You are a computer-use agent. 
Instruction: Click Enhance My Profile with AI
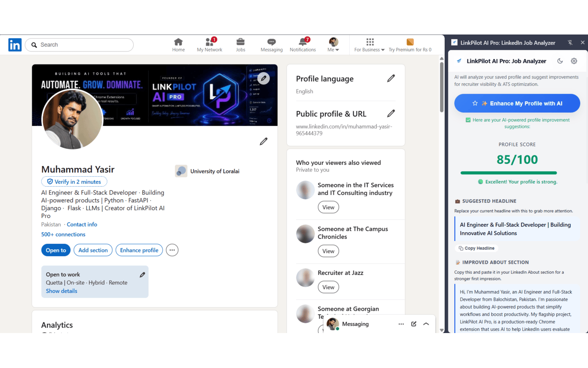pos(517,103)
